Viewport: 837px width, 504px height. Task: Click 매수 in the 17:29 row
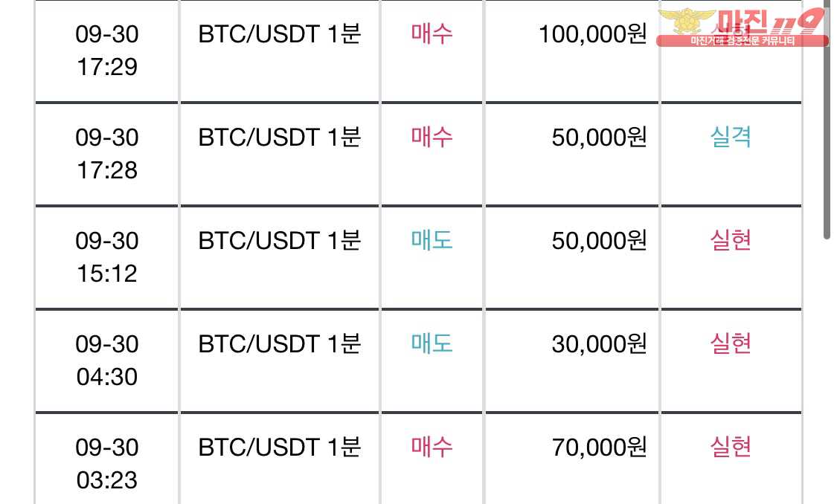(432, 33)
